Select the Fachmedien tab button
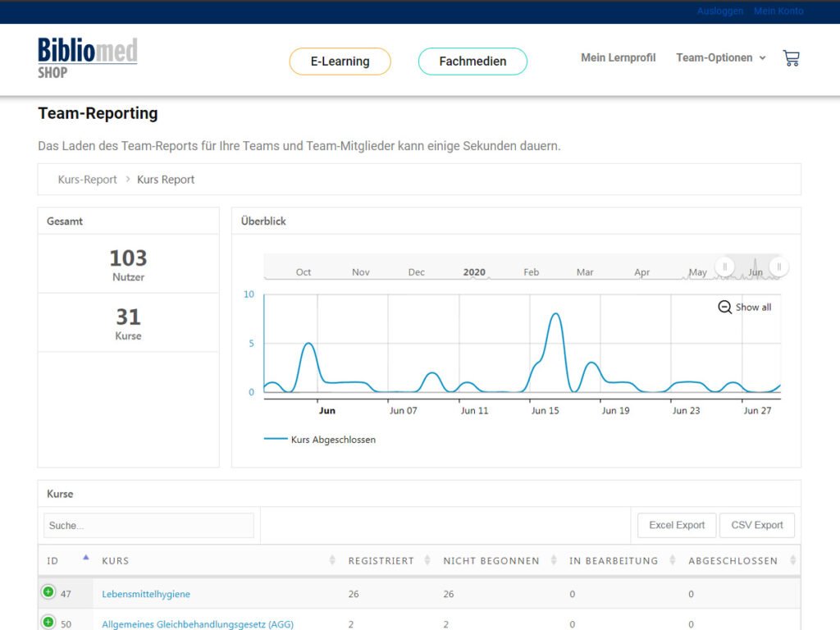Image resolution: width=840 pixels, height=630 pixels. coord(472,62)
